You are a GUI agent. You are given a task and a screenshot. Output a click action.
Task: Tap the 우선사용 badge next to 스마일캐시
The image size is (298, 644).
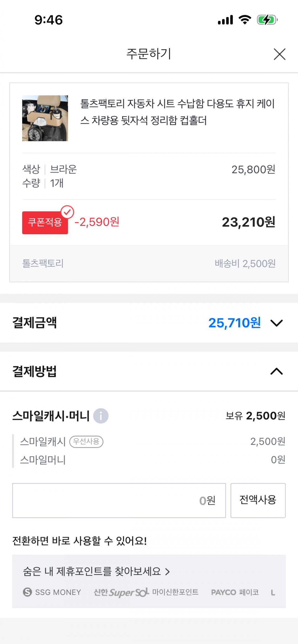86,441
